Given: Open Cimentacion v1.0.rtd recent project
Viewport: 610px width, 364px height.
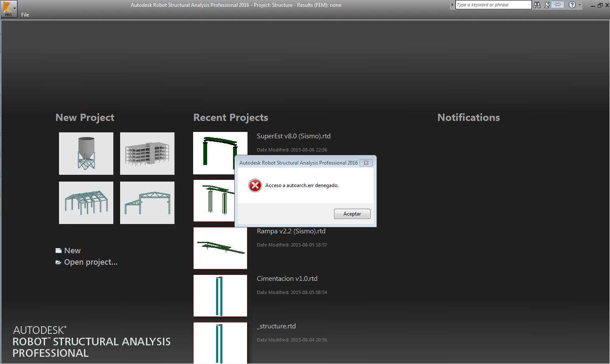Looking at the screenshot, I should click(x=287, y=279).
